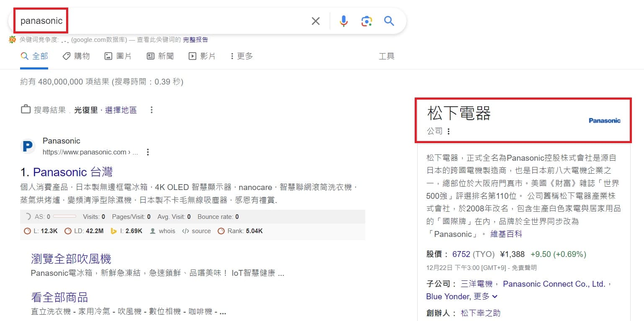The height and width of the screenshot is (321, 644).
Task: Click the LD: 42.2M metric icon
Action: pyautogui.click(x=68, y=231)
